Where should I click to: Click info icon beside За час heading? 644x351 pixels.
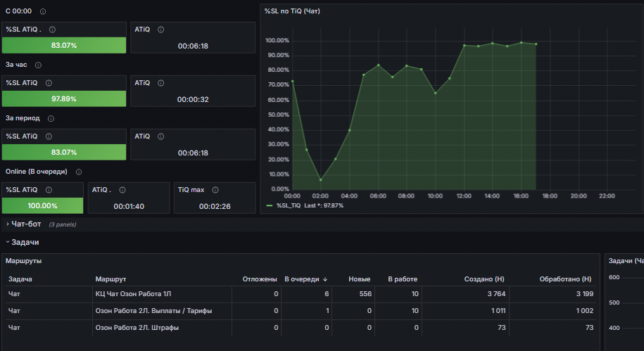pos(38,65)
